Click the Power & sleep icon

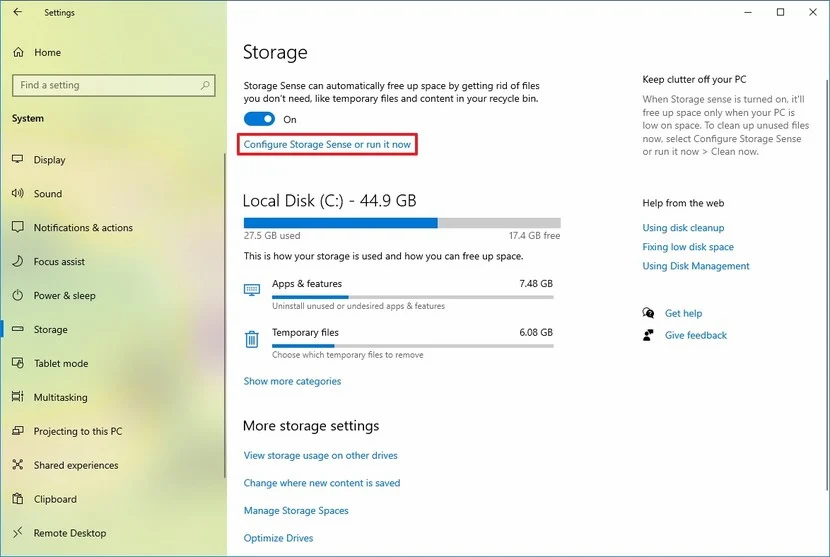pyautogui.click(x=18, y=295)
